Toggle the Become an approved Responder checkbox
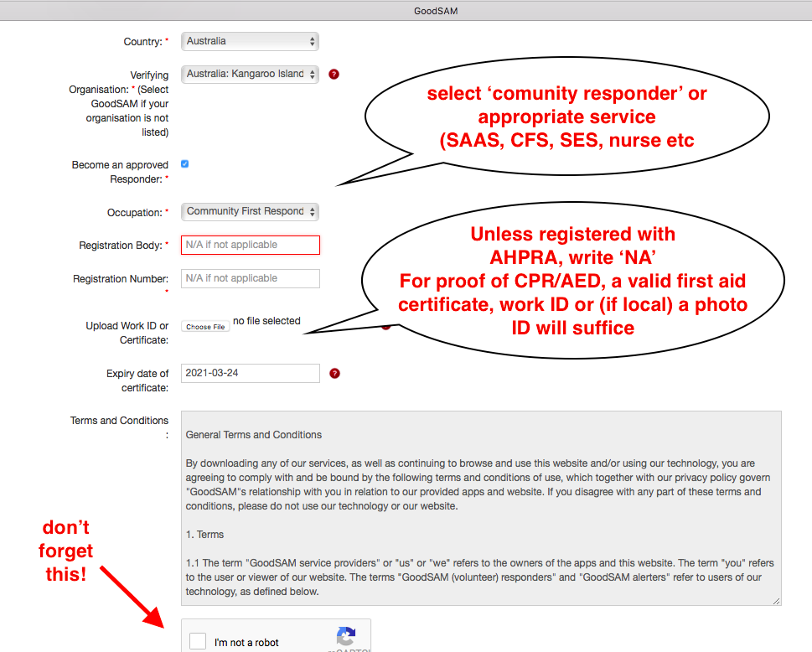812x652 pixels. pyautogui.click(x=185, y=164)
